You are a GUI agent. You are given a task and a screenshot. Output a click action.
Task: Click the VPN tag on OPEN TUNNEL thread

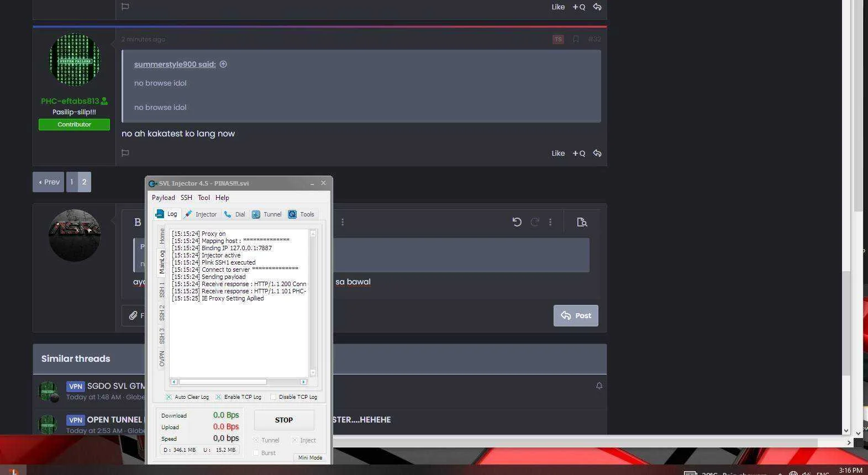(76, 420)
